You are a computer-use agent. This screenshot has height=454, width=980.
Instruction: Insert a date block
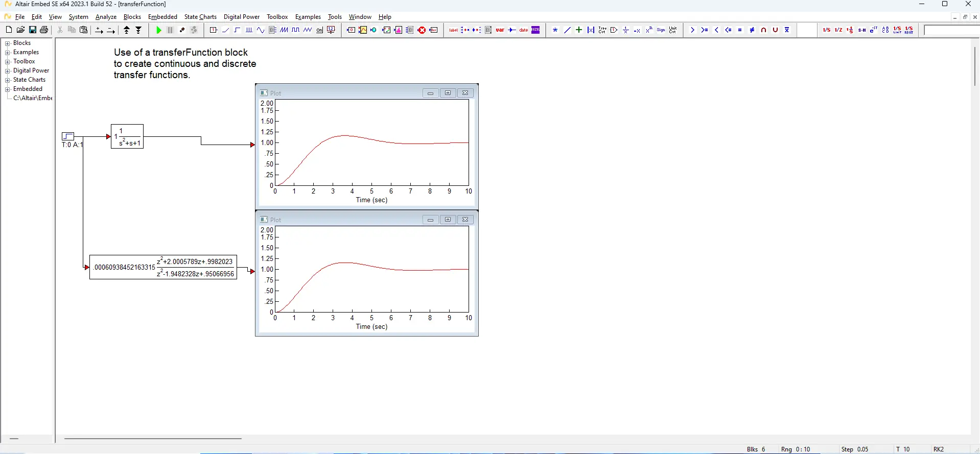tap(524, 30)
